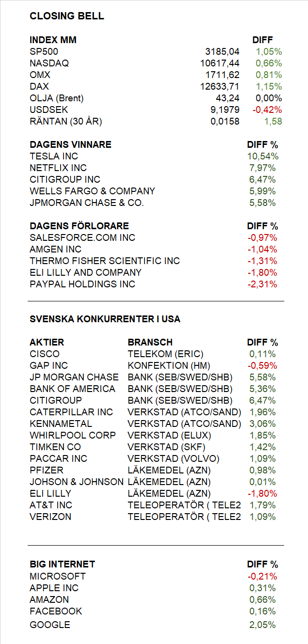Viewport: 308px width, 644px height.
Task: Click PAYPAL HOLDINGS INC row
Action: [x=153, y=284]
